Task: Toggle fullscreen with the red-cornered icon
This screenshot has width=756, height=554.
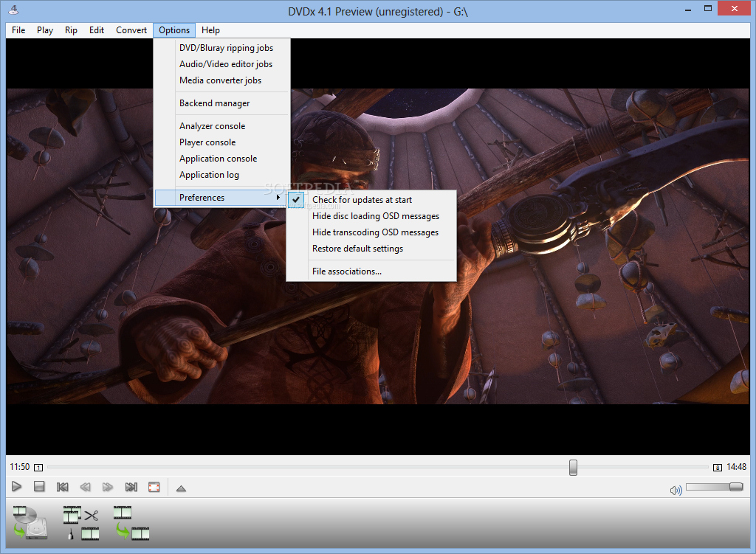Action: click(154, 487)
